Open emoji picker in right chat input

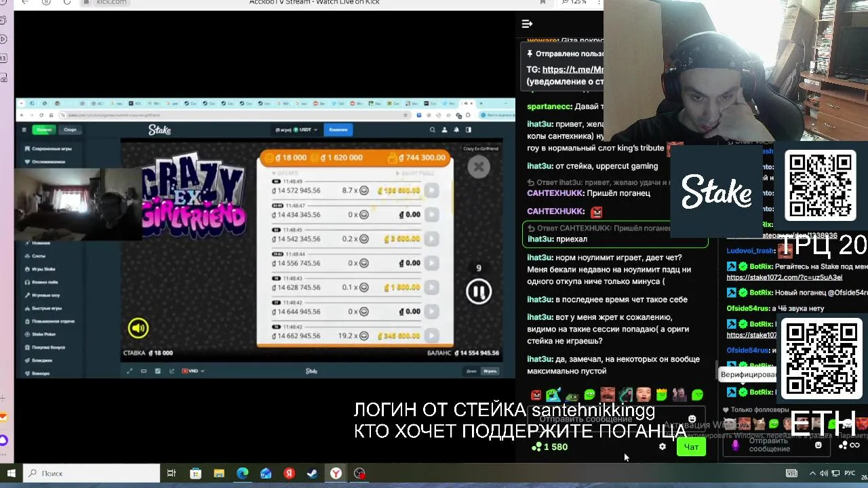coord(818,445)
